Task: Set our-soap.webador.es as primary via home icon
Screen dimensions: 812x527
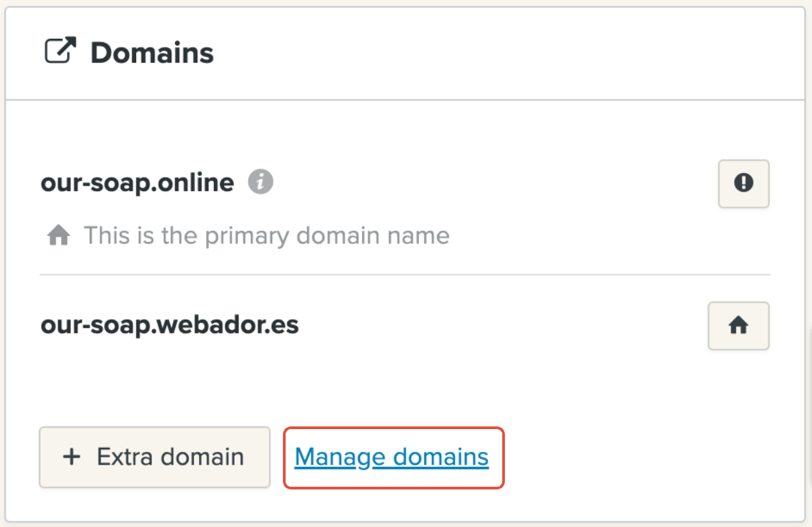Action: point(738,326)
